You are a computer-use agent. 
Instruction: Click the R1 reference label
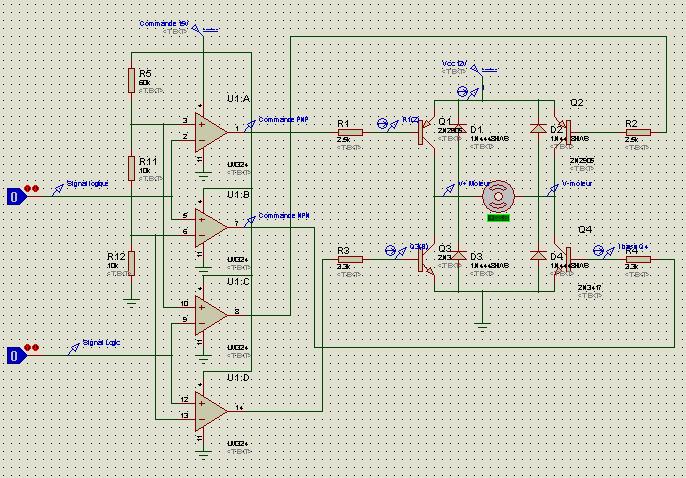point(343,124)
